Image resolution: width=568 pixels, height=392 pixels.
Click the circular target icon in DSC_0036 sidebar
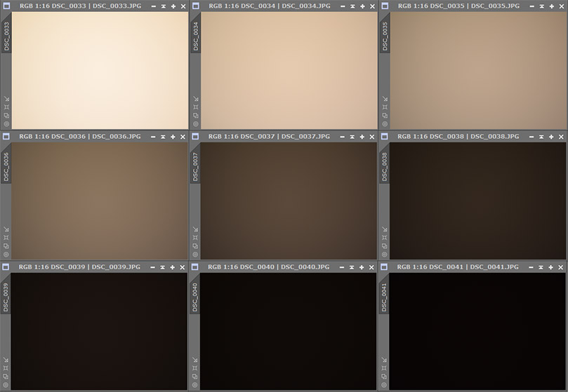point(6,255)
